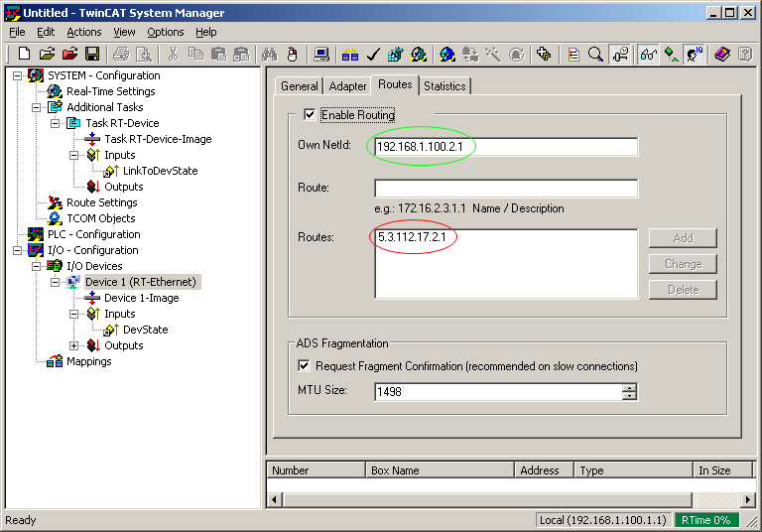Click the yellow plus-shaped toolbar icon
Image resolution: width=762 pixels, height=532 pixels.
coord(544,54)
